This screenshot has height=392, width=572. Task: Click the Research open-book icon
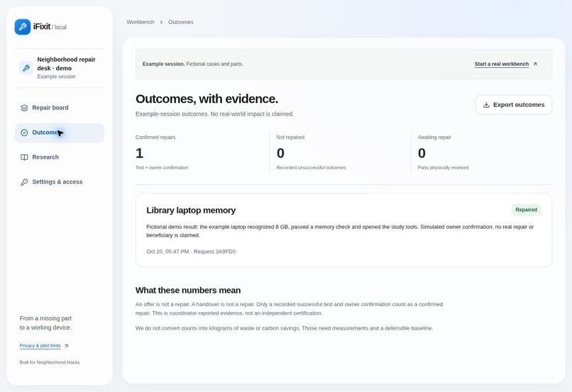[24, 157]
